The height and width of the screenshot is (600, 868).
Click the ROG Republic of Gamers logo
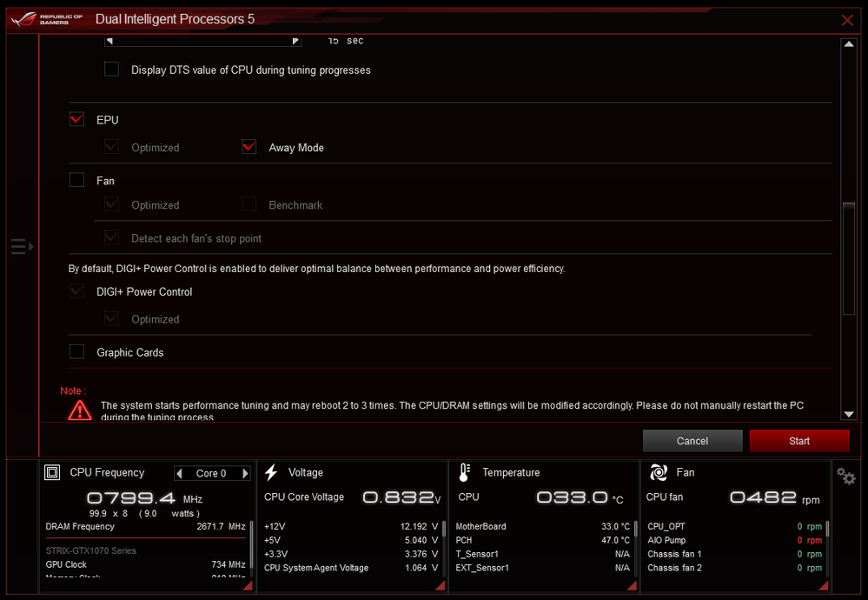click(x=47, y=19)
